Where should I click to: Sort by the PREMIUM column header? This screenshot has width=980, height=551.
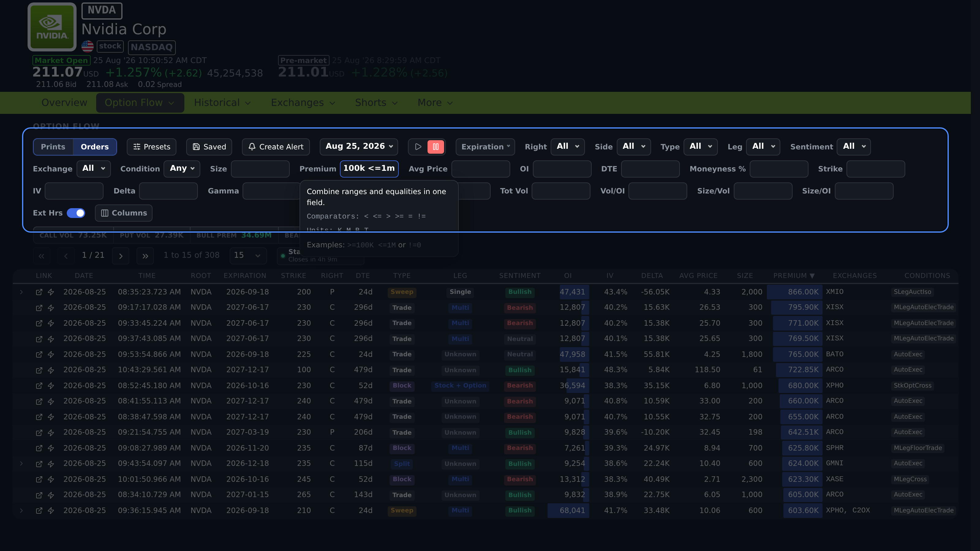tap(793, 276)
